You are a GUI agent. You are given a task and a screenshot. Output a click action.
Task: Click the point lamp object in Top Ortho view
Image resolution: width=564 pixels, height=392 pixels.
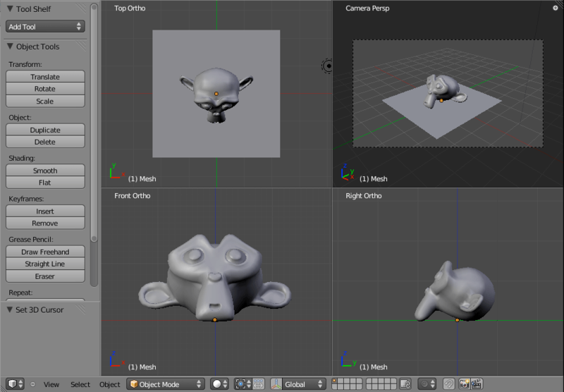pos(328,66)
